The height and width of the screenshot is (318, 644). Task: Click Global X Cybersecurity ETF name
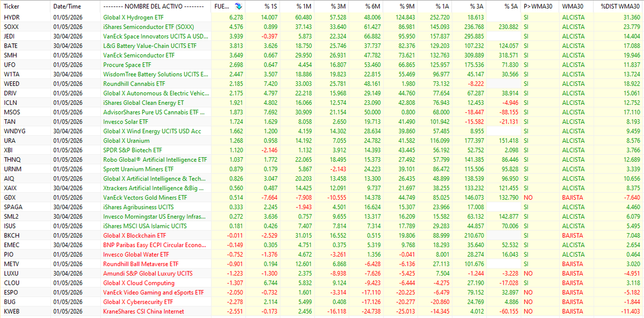(x=139, y=302)
